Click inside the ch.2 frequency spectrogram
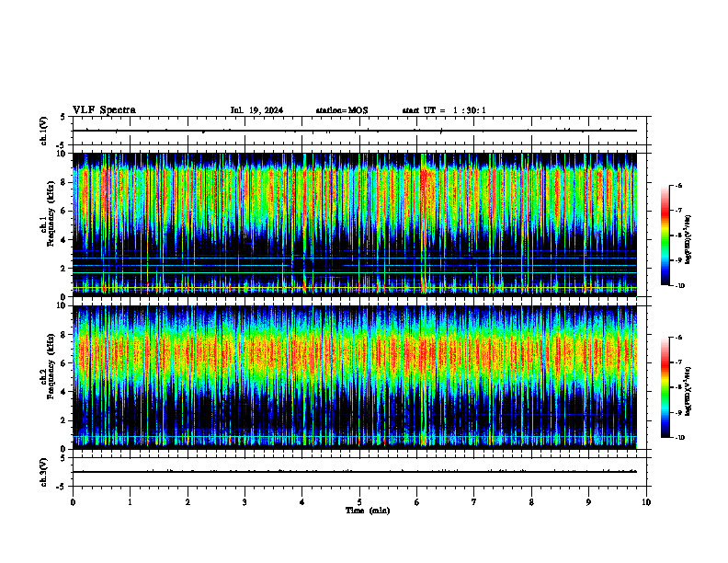 (x=355, y=377)
